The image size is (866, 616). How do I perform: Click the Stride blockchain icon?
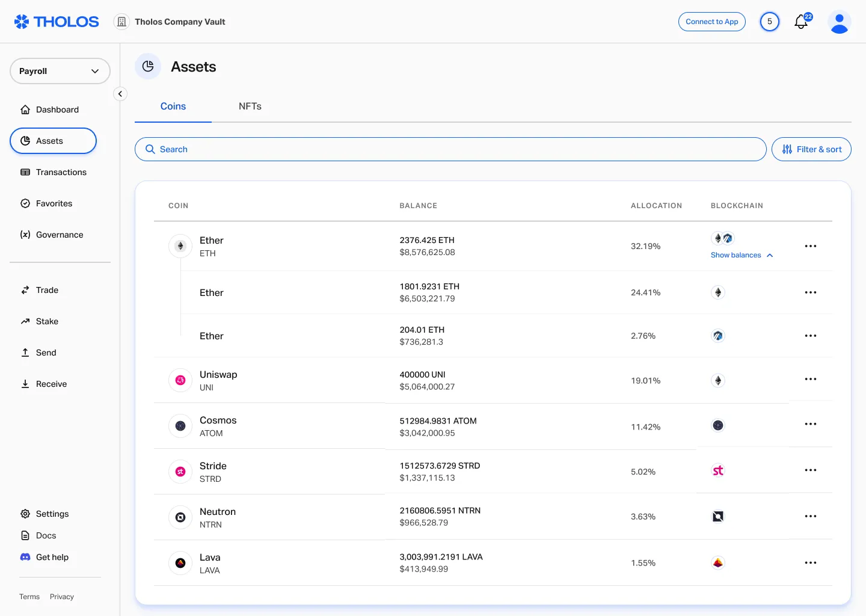[718, 470]
